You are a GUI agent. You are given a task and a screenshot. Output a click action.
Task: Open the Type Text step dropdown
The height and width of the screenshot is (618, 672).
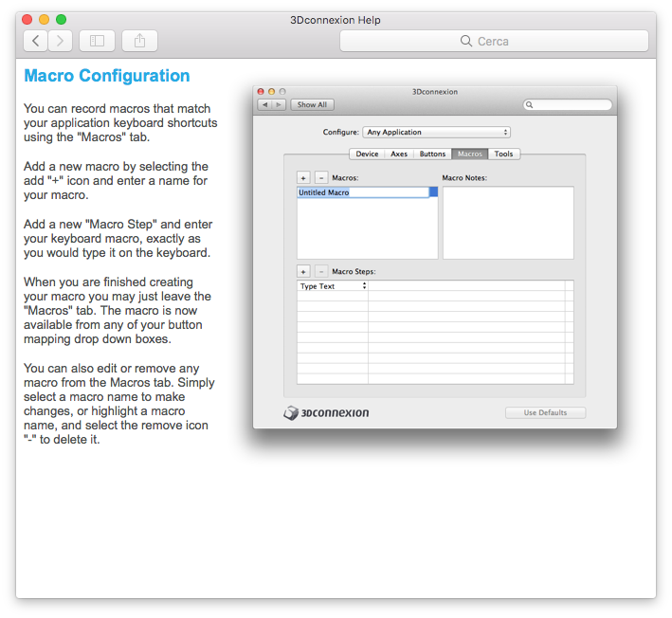click(333, 286)
